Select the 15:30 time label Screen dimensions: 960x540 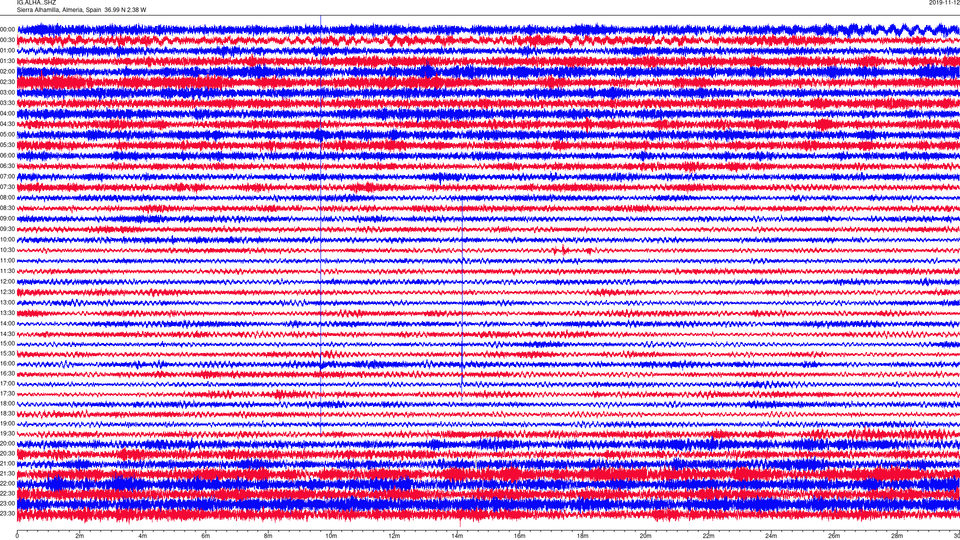8,353
